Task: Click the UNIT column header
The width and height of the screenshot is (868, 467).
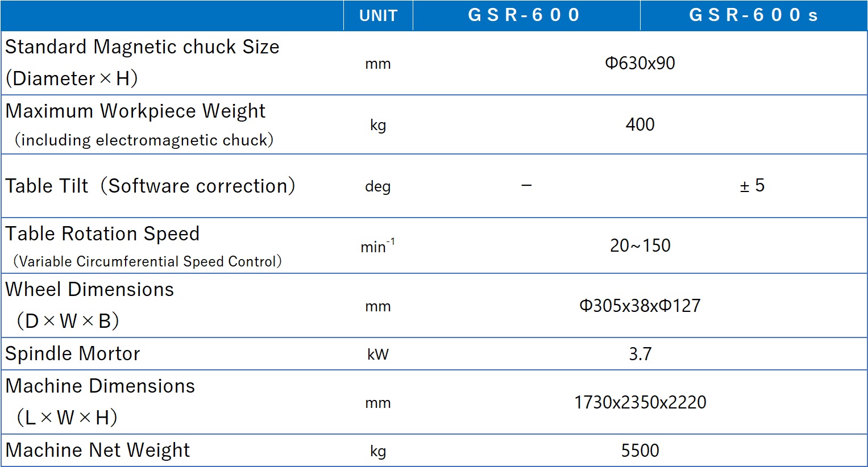Action: pos(378,15)
